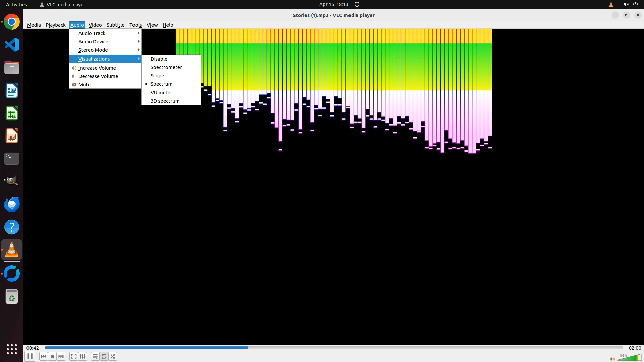The width and height of the screenshot is (644, 362).
Task: Click the Mute icon entry
Action: (x=84, y=85)
